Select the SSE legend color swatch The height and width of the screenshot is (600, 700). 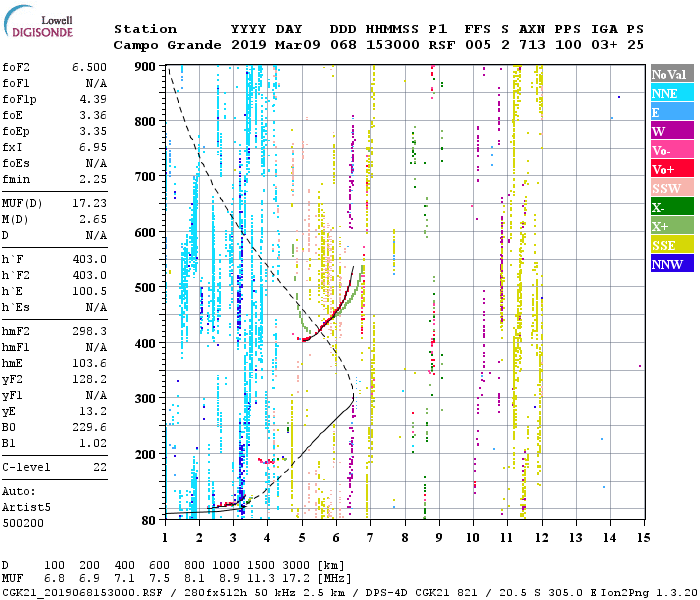click(672, 245)
